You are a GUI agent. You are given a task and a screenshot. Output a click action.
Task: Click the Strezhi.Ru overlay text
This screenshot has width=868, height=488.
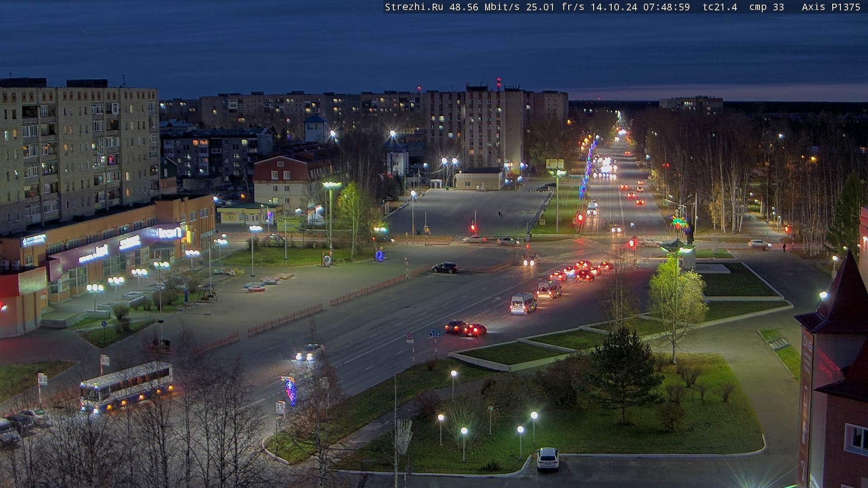tap(414, 7)
